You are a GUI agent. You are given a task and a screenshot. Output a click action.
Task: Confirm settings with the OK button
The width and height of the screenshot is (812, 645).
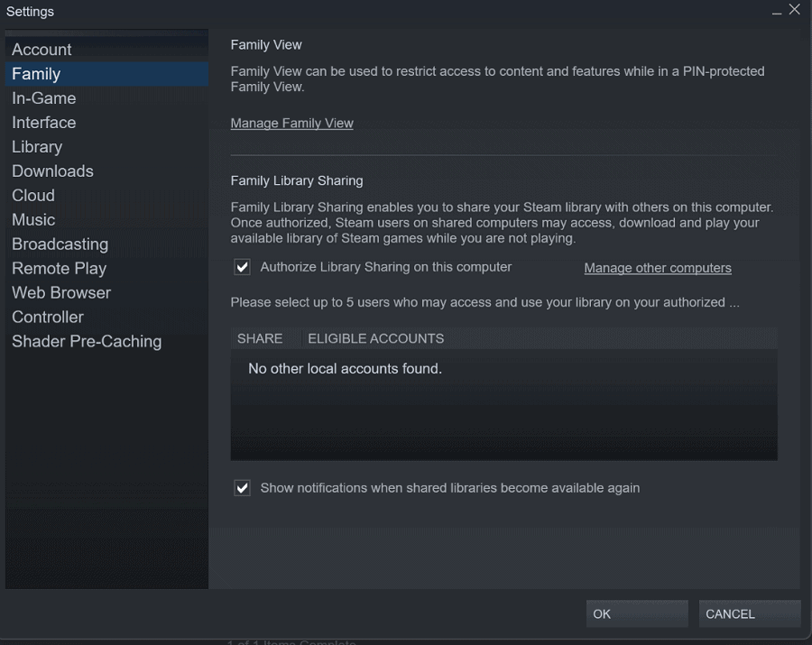[637, 614]
